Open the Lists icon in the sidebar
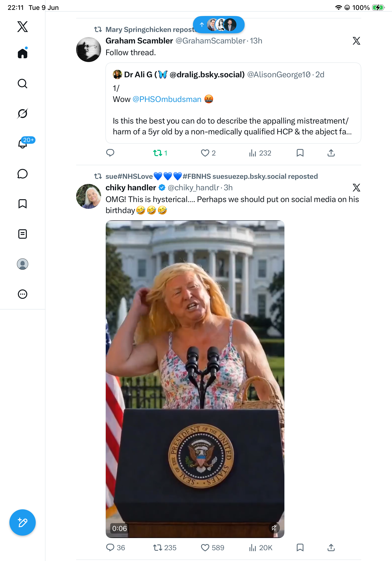The height and width of the screenshot is (561, 392). pos(23,234)
